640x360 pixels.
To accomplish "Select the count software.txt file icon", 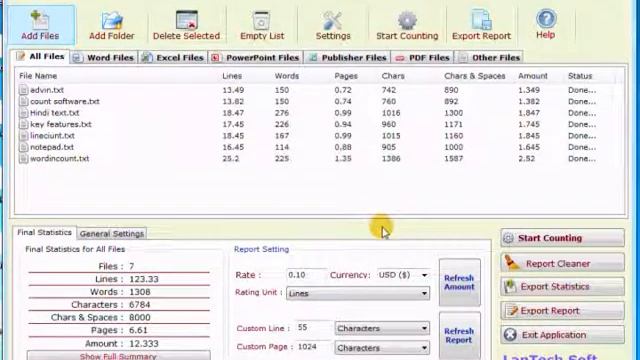I will pos(24,101).
